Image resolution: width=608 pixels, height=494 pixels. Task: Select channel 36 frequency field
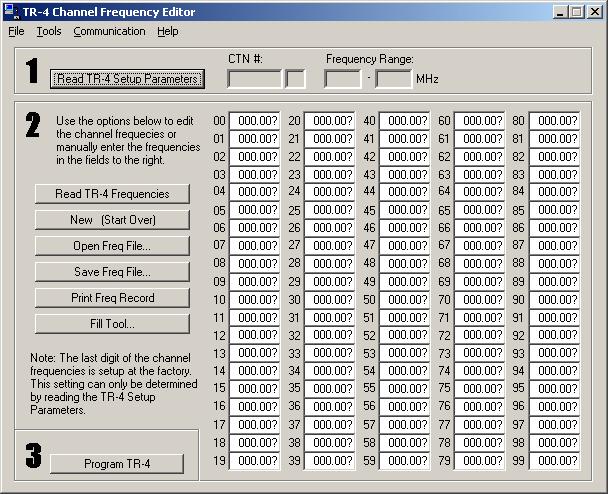point(330,406)
